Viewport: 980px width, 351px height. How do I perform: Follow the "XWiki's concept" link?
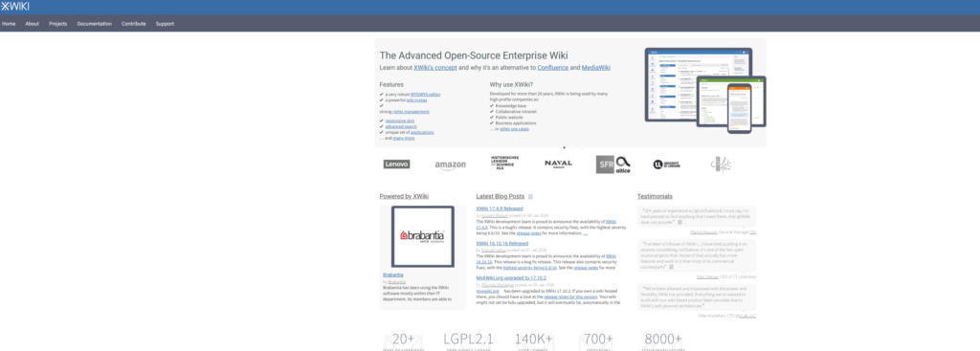click(x=435, y=68)
